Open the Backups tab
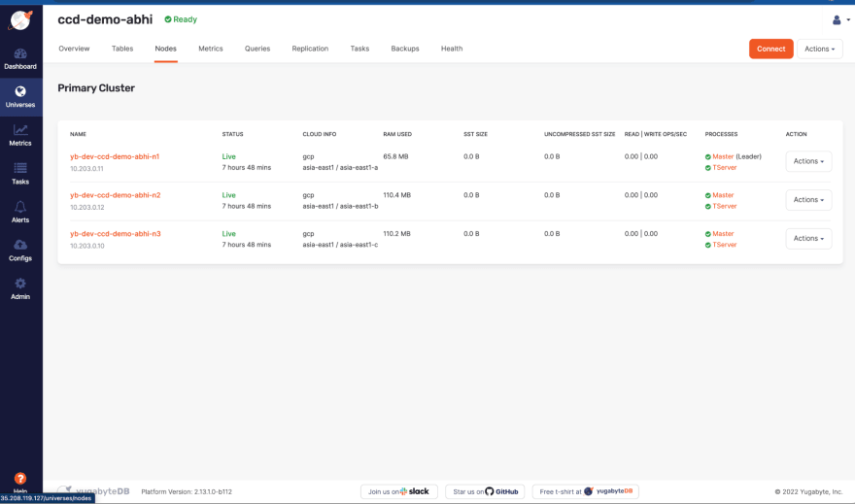Image resolution: width=855 pixels, height=504 pixels. (405, 49)
